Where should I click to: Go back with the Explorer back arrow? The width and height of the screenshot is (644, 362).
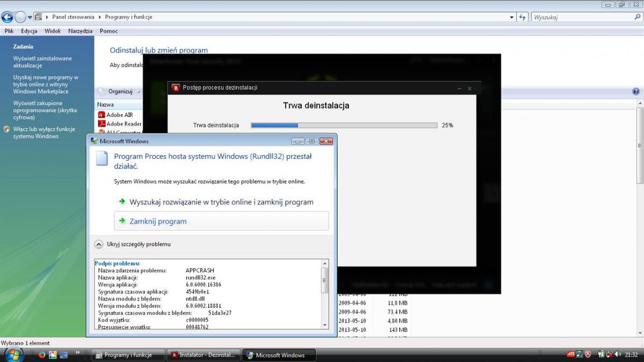pyautogui.click(x=8, y=17)
